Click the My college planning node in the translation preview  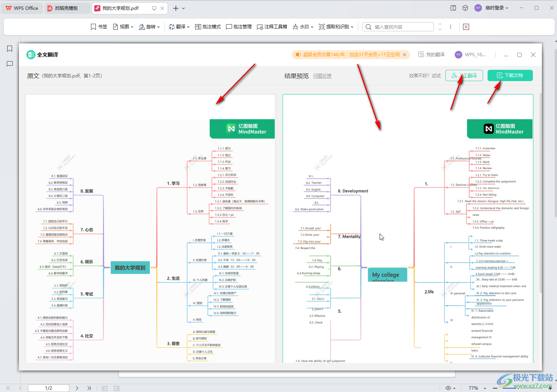(x=388, y=275)
